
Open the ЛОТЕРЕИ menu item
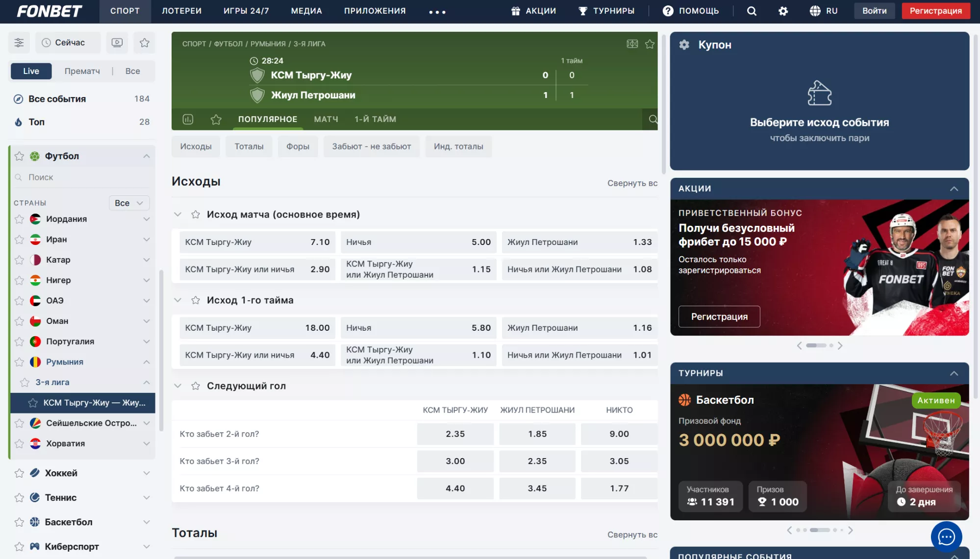point(181,11)
